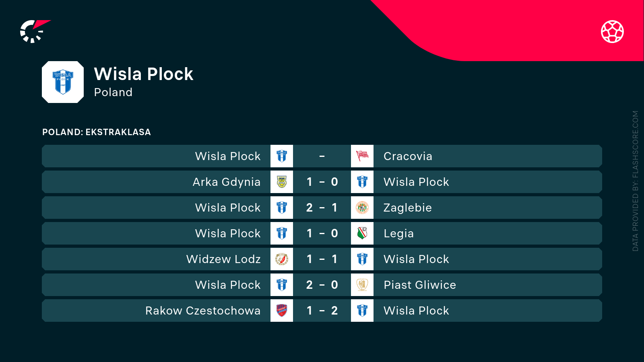The width and height of the screenshot is (644, 362).
Task: Click the Piast Gliwice team name
Action: [x=420, y=285]
